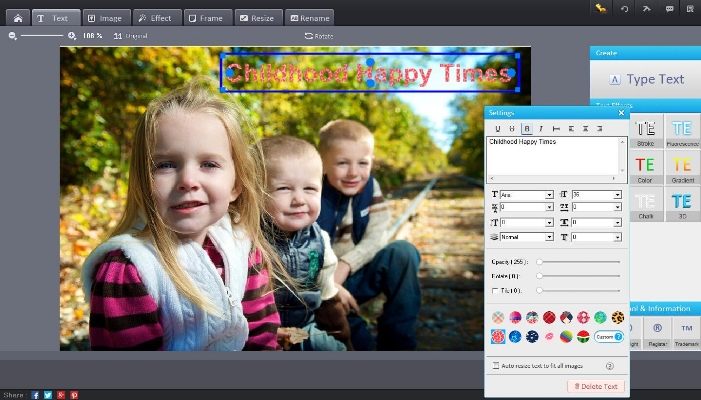Image resolution: width=701 pixels, height=400 pixels.
Task: Toggle underline formatting in Settings
Action: tap(498, 129)
